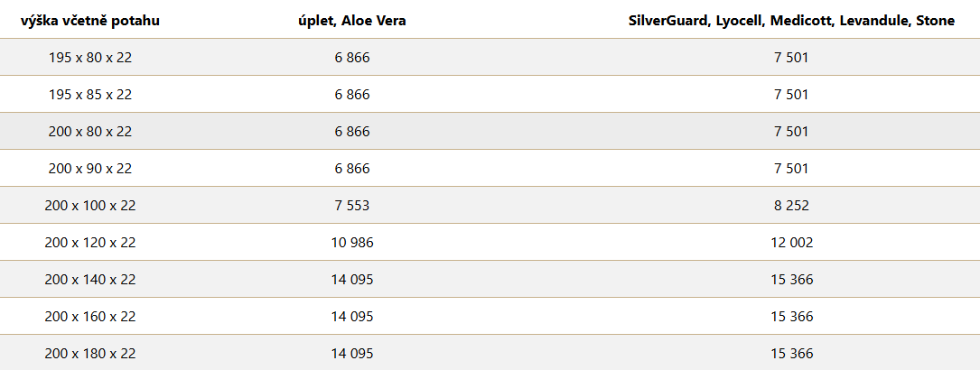The image size is (980, 370).
Task: Click 6 866 price for 195 x 80
Action: 352,58
